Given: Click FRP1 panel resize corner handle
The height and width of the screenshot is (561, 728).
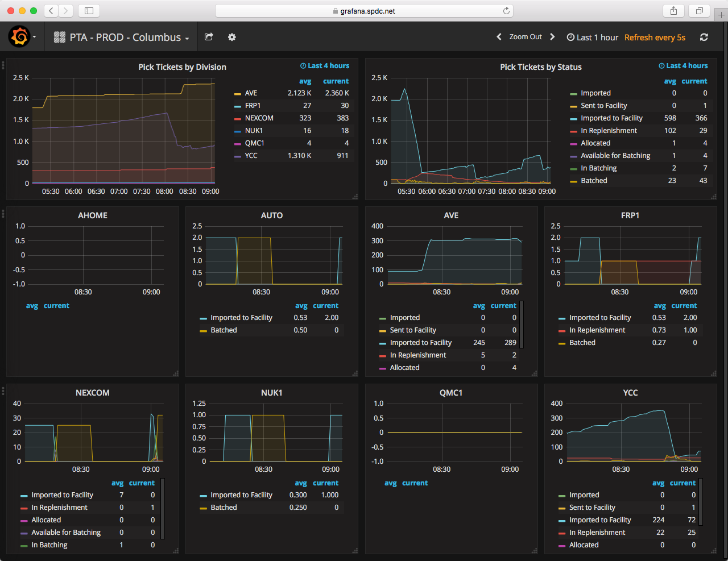Looking at the screenshot, I should click(x=714, y=373).
